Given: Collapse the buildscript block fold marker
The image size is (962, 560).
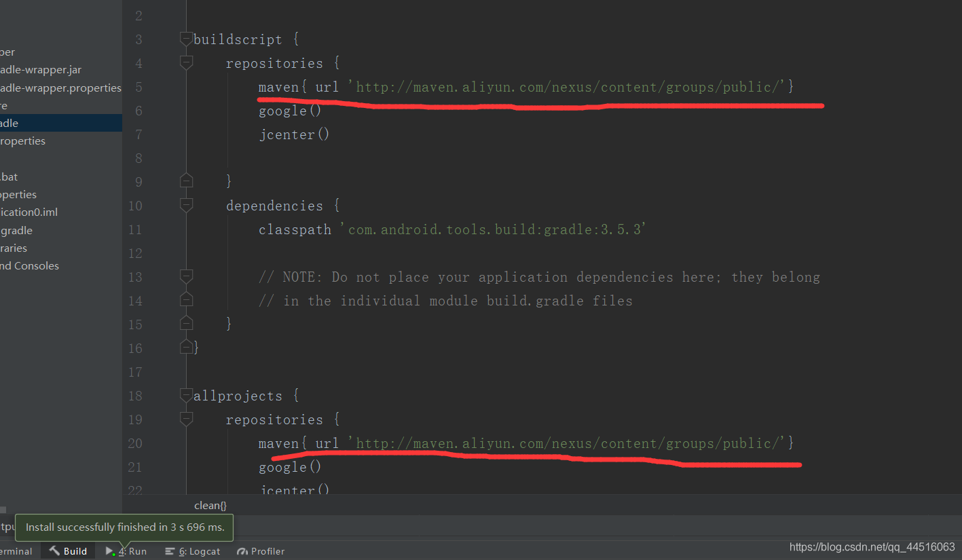Looking at the screenshot, I should click(x=186, y=39).
